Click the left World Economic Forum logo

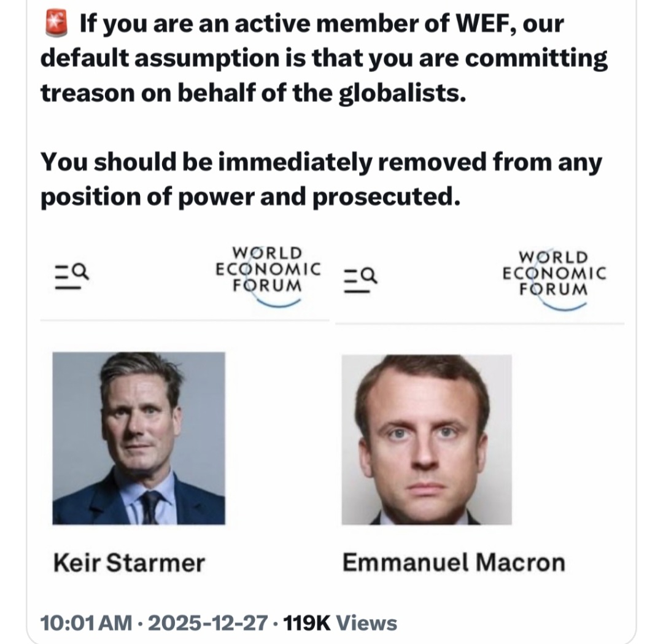coord(268,273)
